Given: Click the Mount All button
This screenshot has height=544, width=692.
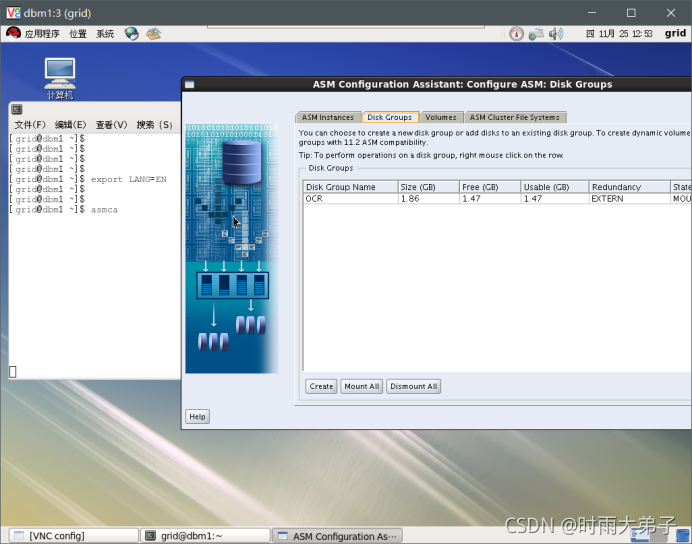Looking at the screenshot, I should [x=361, y=386].
